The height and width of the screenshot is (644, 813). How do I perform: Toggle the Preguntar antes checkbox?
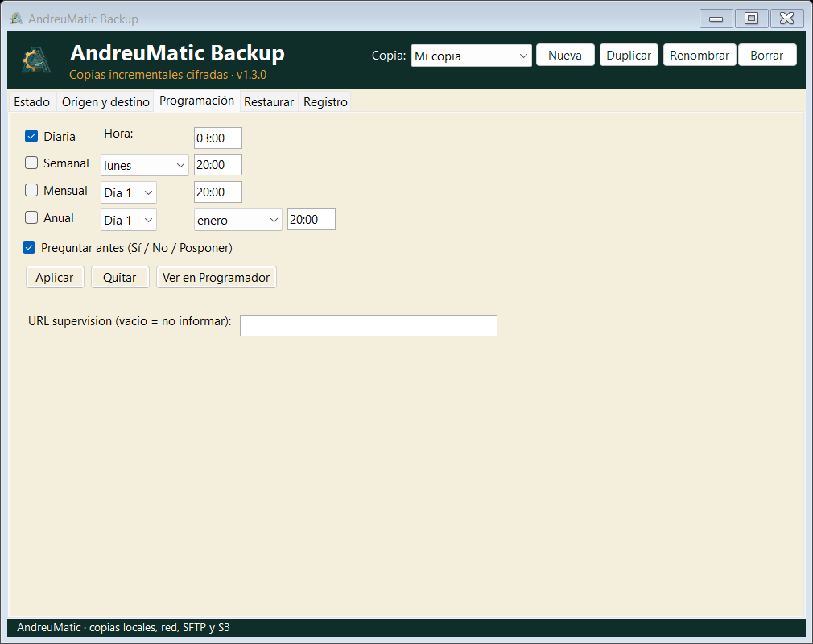pos(29,247)
